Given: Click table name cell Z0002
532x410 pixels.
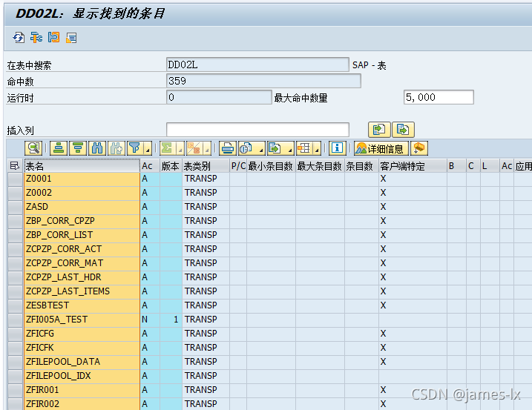Looking at the screenshot, I should (x=82, y=193).
